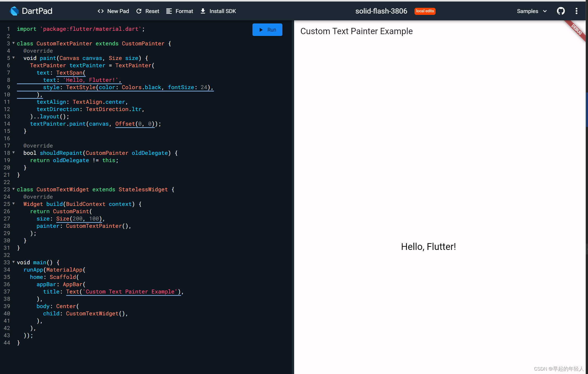The width and height of the screenshot is (588, 374).
Task: Click the local edits badge toggle
Action: 425,11
